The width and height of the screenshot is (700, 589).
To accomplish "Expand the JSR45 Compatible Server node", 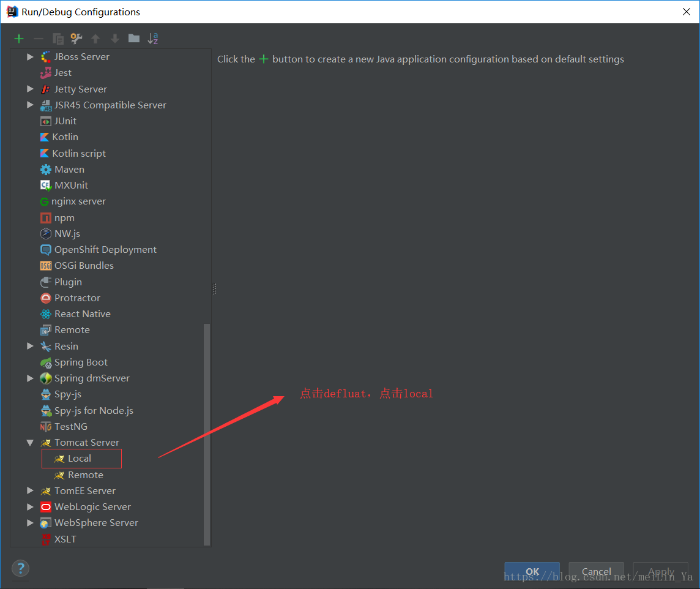I will pyautogui.click(x=30, y=105).
